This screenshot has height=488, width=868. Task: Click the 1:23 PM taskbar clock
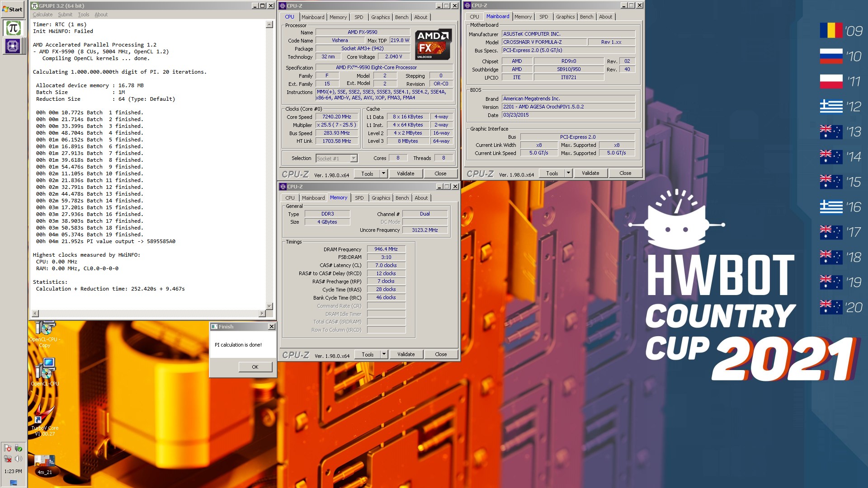coord(13,471)
